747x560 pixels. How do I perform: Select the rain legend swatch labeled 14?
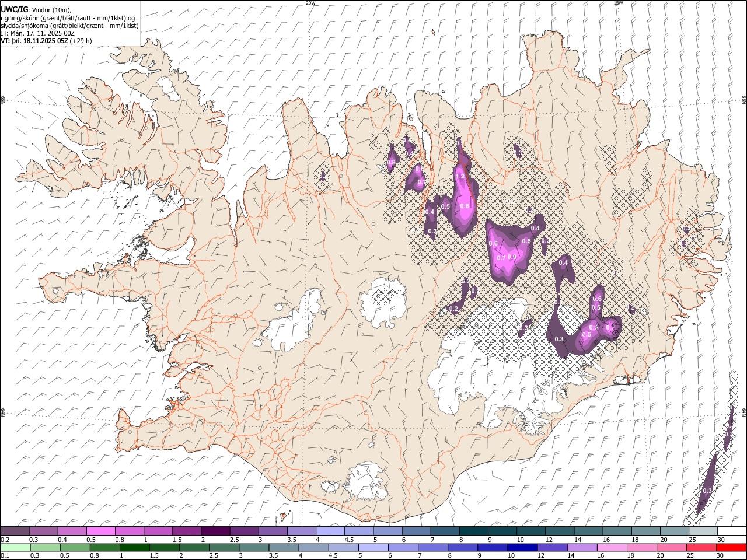581,547
